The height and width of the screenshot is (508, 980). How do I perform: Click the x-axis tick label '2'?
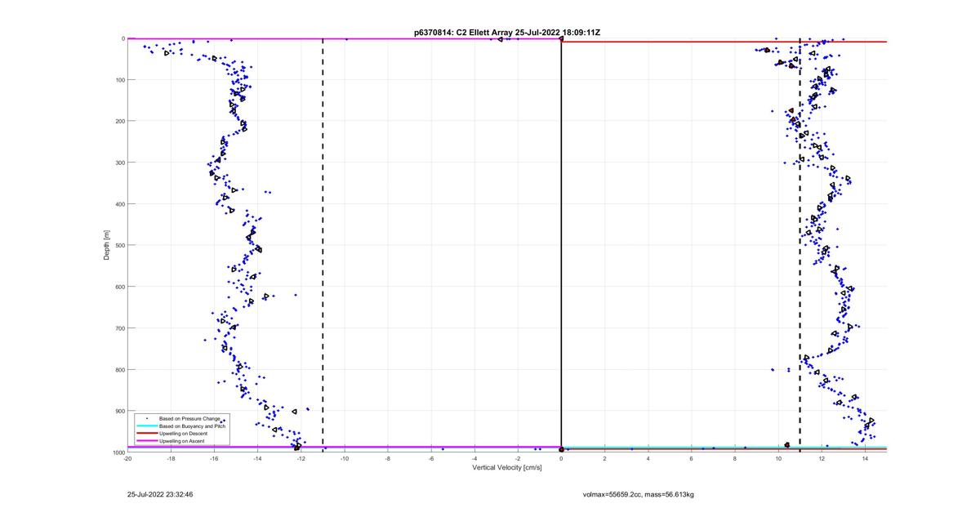coord(604,458)
